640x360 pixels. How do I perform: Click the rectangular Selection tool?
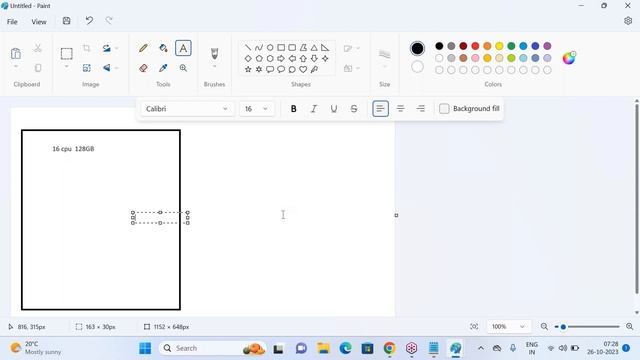(67, 53)
